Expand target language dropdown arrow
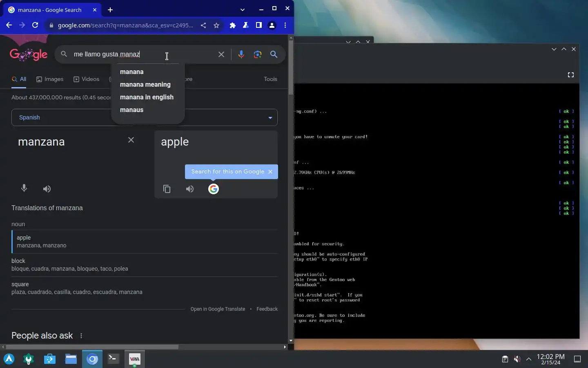 tap(270, 118)
